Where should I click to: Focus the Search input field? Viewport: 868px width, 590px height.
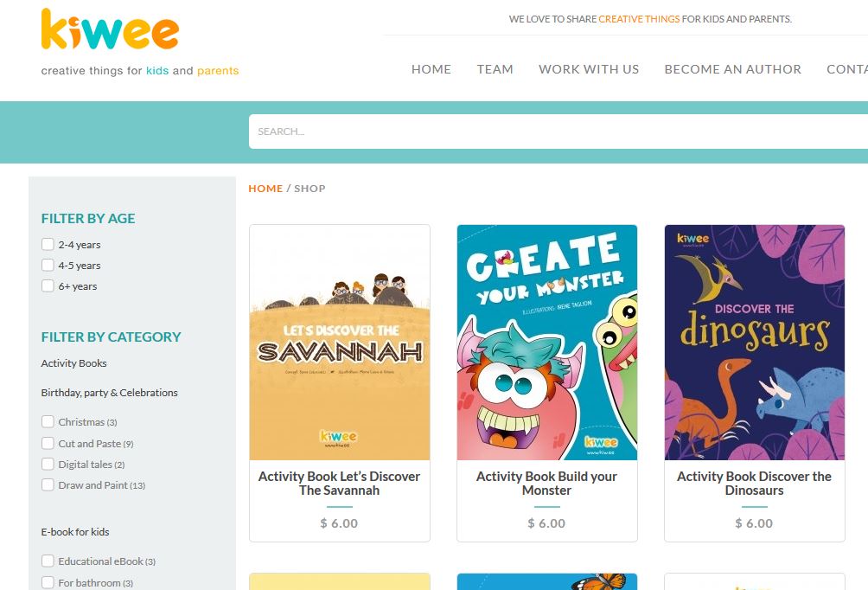[x=558, y=131]
